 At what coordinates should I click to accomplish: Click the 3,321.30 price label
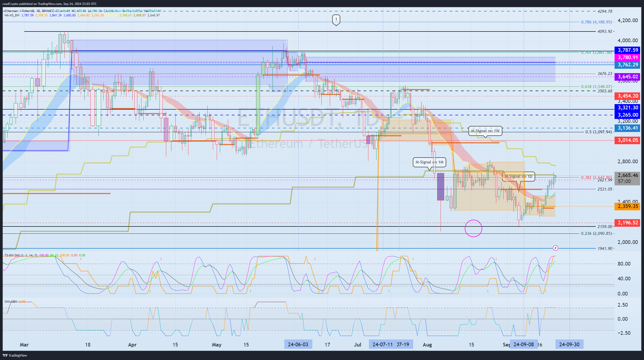point(628,108)
